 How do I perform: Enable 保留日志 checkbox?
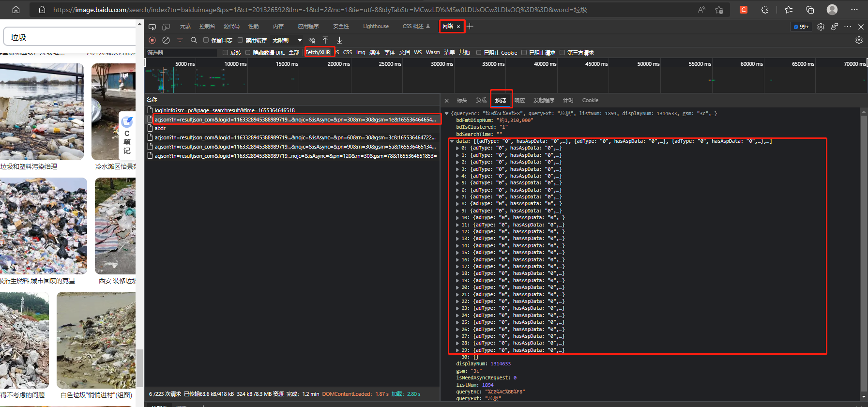coord(206,40)
